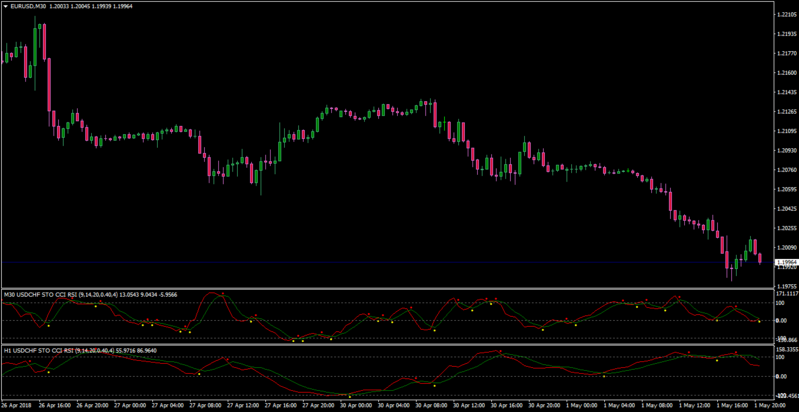
Task: Click the 30 Apr 08:00 time label
Action: point(430,407)
